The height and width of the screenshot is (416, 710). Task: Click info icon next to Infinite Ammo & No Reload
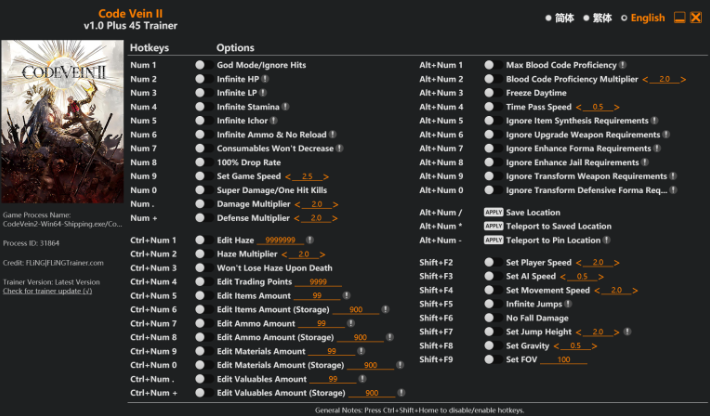(x=332, y=134)
